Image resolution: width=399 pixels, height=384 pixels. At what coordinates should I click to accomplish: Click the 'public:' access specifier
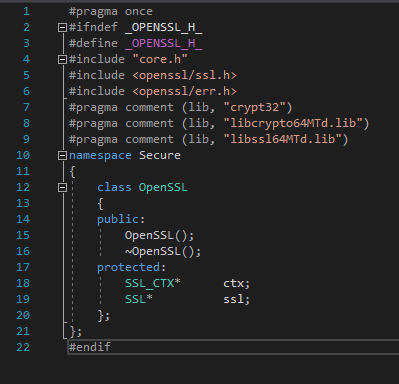tap(121, 220)
